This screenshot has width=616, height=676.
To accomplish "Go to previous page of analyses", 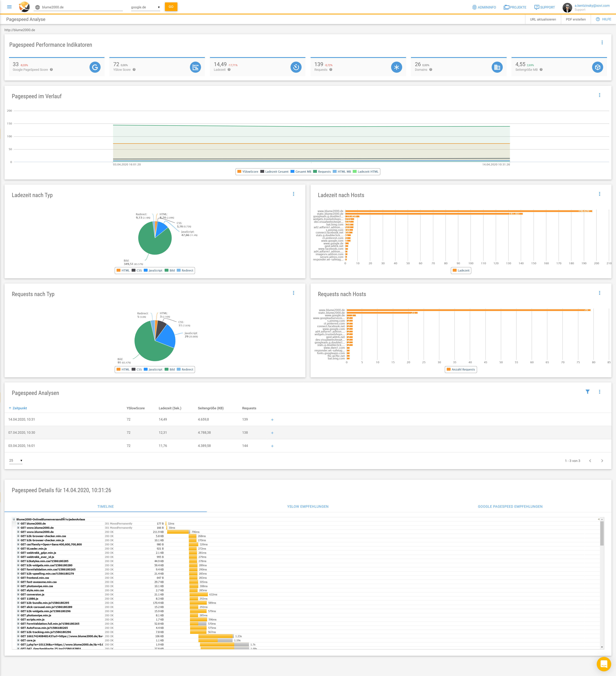I will point(590,461).
